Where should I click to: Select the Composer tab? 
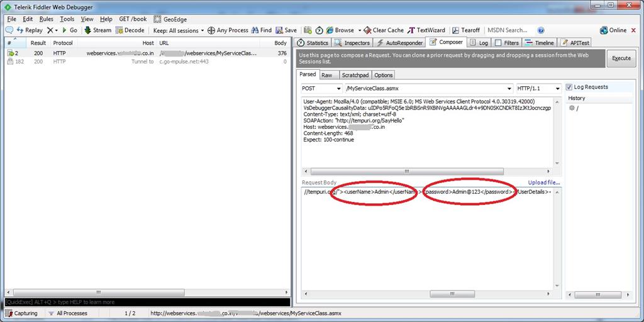pyautogui.click(x=446, y=42)
